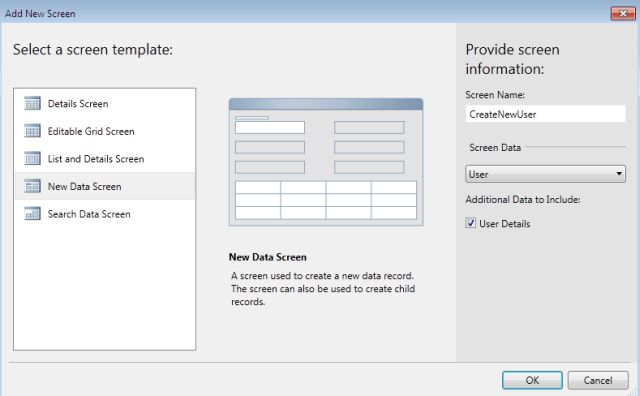Select the Details Screen label
Viewport: 640px width, 396px height.
point(78,104)
